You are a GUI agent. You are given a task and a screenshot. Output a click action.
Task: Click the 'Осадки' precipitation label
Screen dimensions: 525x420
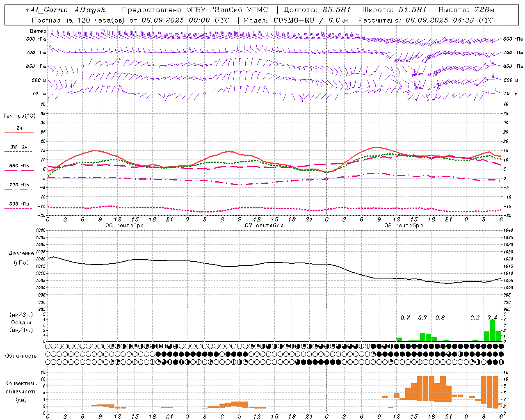click(21, 322)
